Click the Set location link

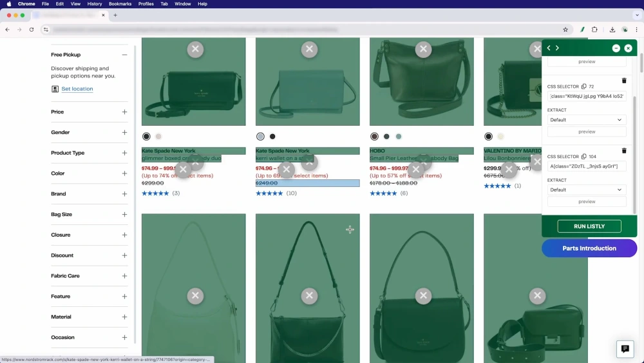pos(77,89)
